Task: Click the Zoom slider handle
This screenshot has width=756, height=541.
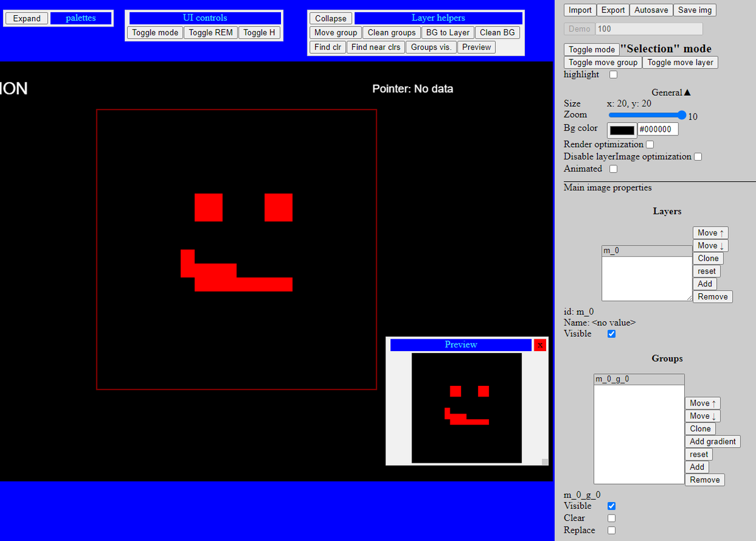Action: click(x=682, y=115)
